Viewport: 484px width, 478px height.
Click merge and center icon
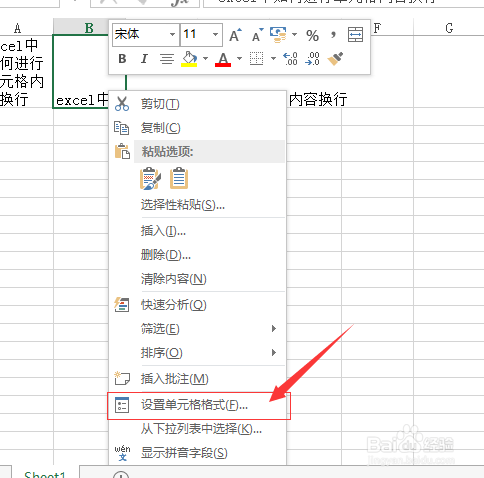355,35
